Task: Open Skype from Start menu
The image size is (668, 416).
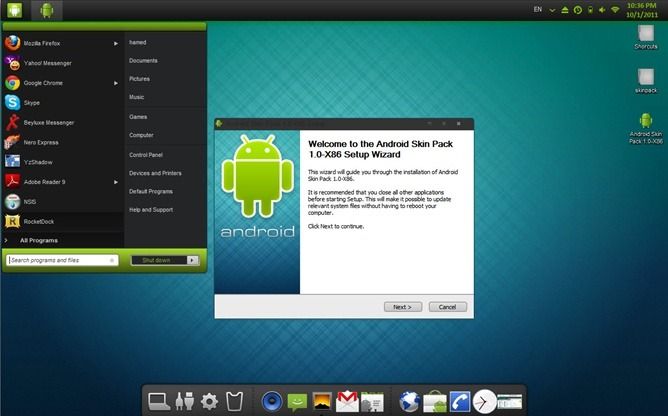Action: (x=63, y=103)
